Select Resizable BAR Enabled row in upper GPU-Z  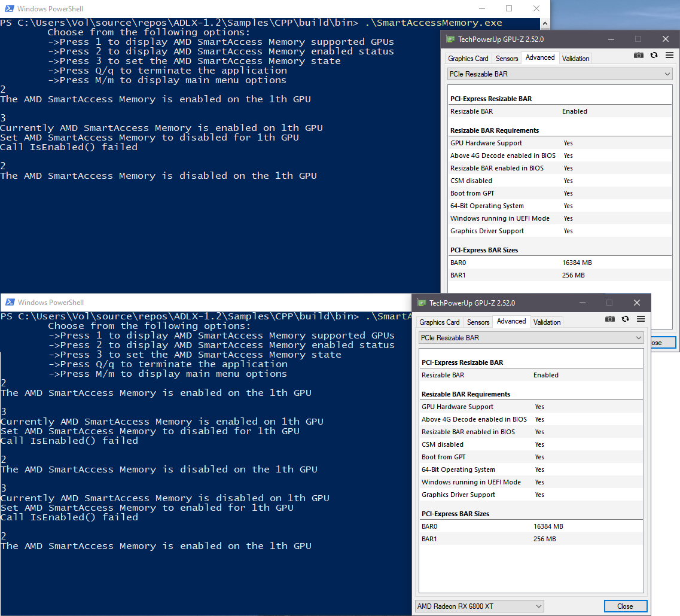[560, 111]
